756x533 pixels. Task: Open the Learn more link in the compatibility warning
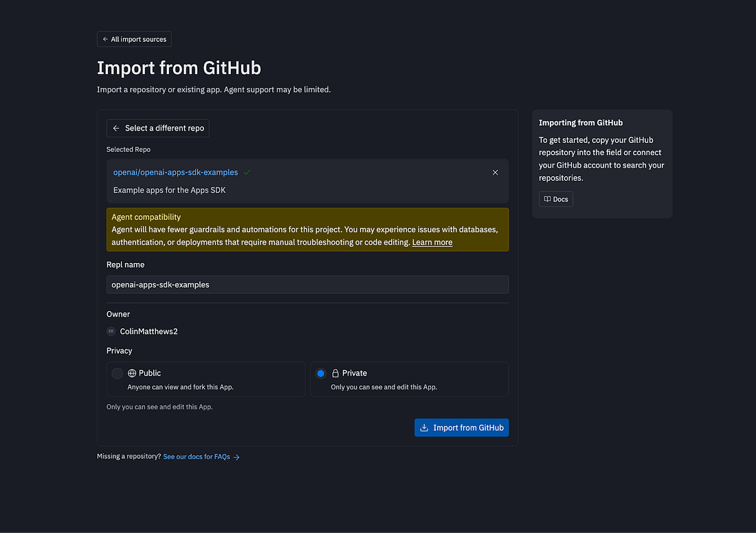coord(432,242)
